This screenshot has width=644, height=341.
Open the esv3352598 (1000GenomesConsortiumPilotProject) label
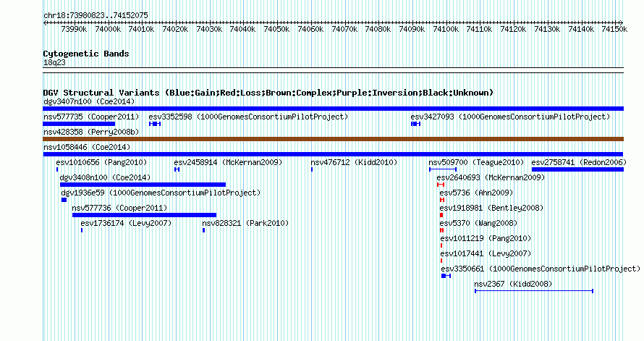pyautogui.click(x=248, y=117)
